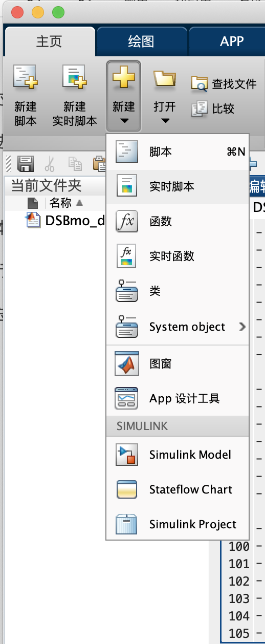Click the 脚本 document icon in menu
265x644 pixels.
point(127,152)
